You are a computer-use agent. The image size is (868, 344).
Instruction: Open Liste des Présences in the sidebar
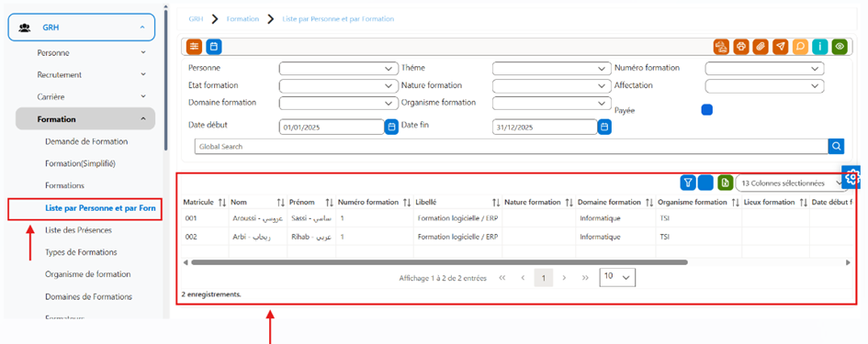(79, 229)
